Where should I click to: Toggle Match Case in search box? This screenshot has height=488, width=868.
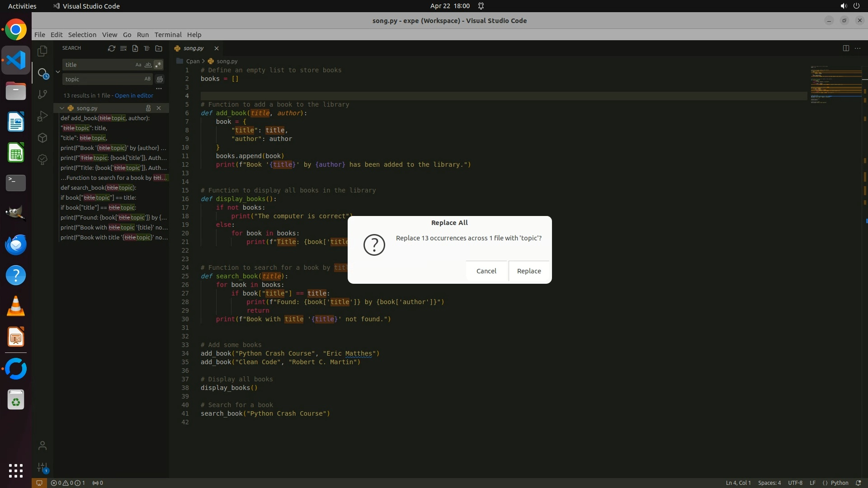[138, 65]
